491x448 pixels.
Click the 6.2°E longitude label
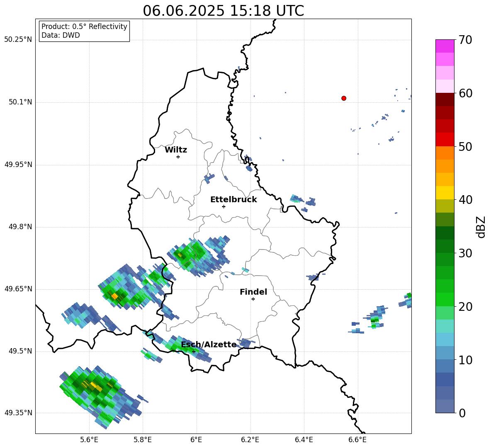(x=250, y=440)
